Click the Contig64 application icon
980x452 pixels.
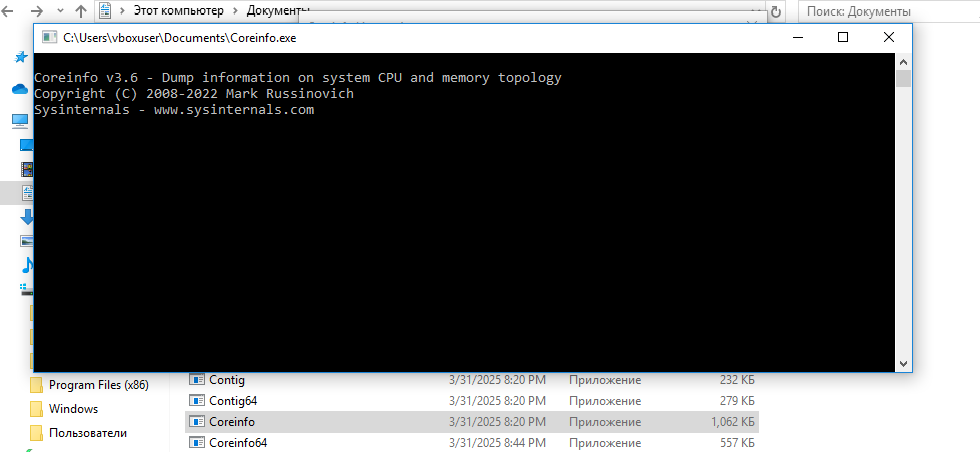198,400
